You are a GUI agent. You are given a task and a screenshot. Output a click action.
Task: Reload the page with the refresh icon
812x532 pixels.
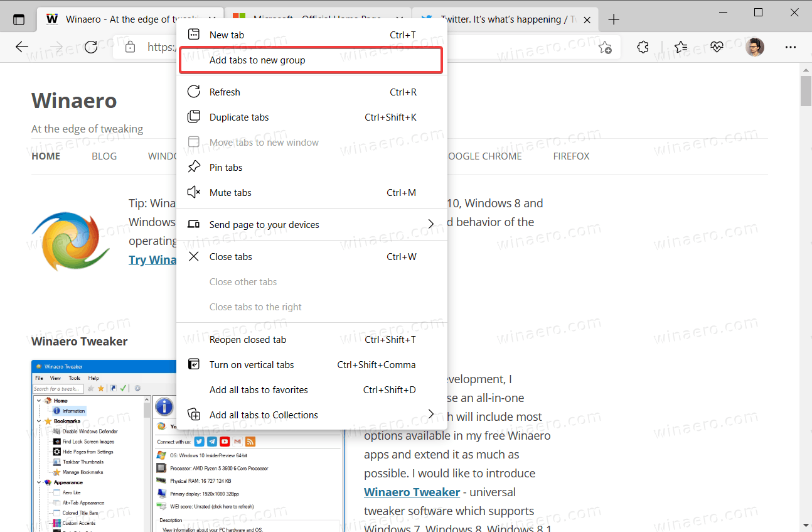pos(91,47)
